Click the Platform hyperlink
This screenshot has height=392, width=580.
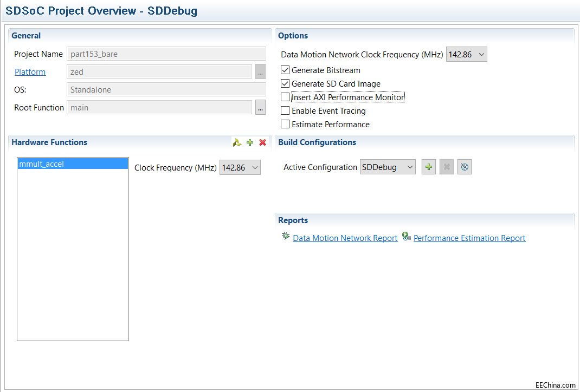(x=30, y=72)
